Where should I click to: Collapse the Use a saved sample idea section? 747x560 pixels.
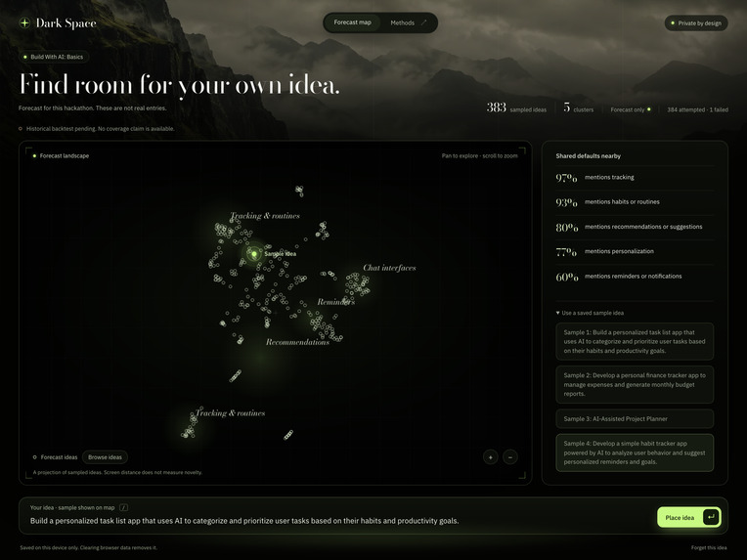tap(590, 313)
